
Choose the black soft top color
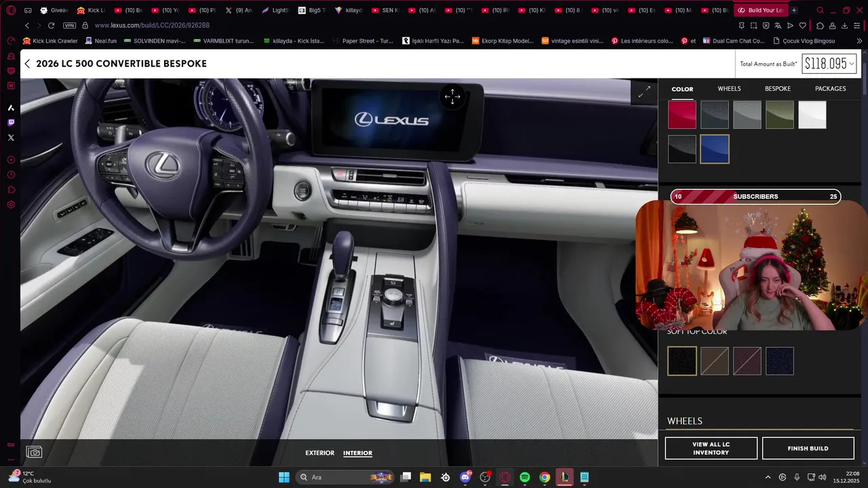[x=682, y=361]
